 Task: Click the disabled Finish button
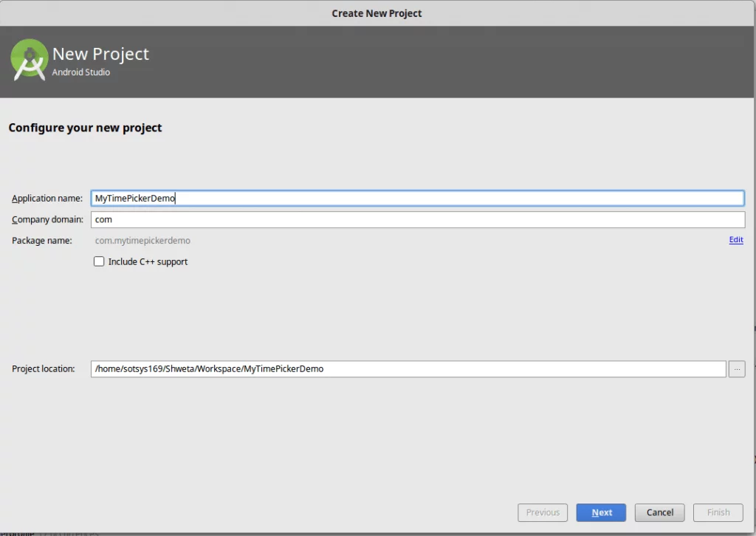718,512
